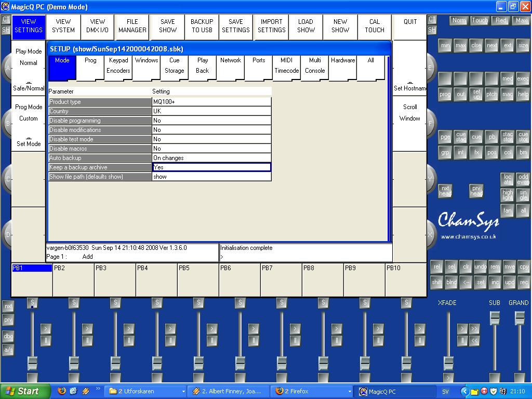This screenshot has width=532, height=399.
Task: Open the Windows Start menu
Action: (25, 391)
